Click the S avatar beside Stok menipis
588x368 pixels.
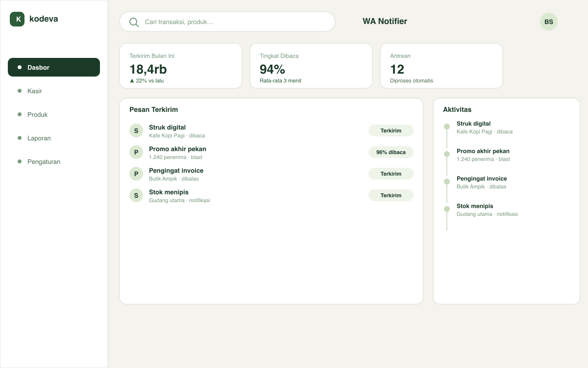pyautogui.click(x=136, y=195)
